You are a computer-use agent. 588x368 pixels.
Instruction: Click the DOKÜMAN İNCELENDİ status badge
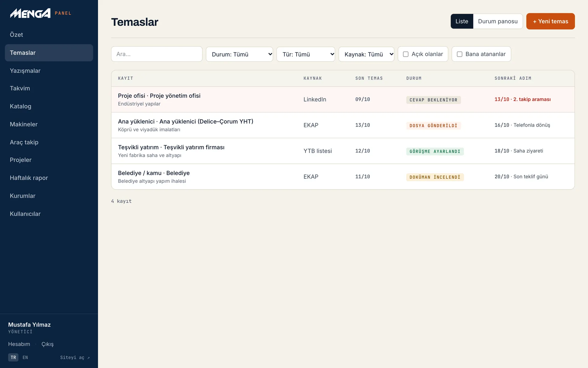tap(435, 177)
